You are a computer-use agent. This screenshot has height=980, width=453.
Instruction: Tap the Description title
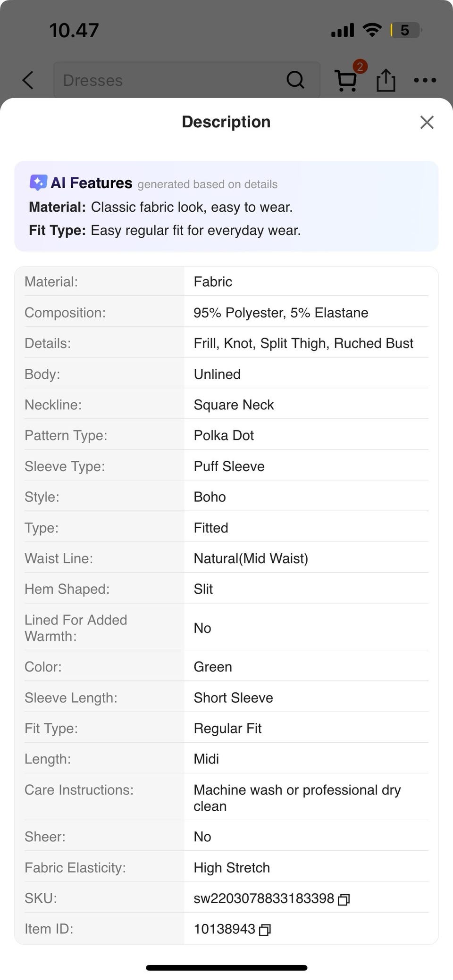[x=226, y=122]
